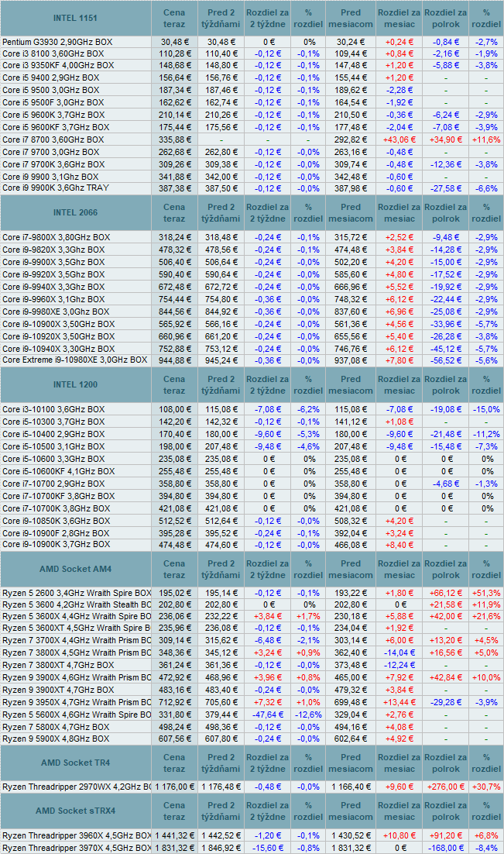The width and height of the screenshot is (504, 854).
Task: Click price 421,08 € in 'Cena teraz' for i7-10700K
Action: click(x=174, y=508)
